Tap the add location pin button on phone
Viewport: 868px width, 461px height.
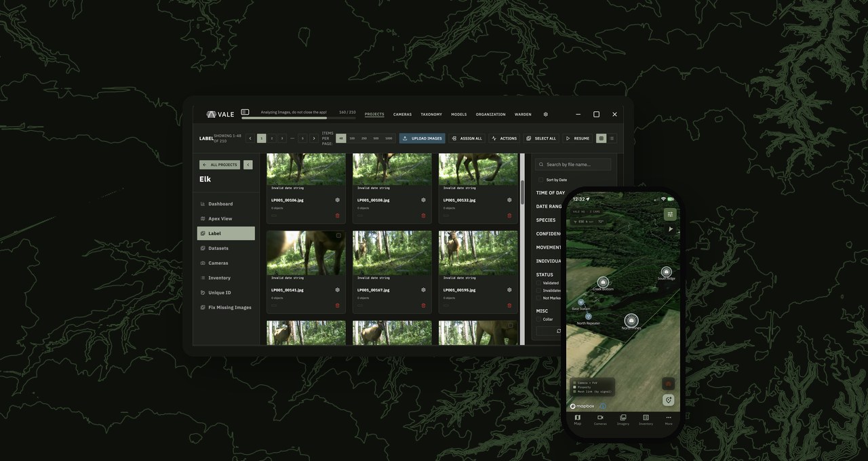(x=669, y=400)
